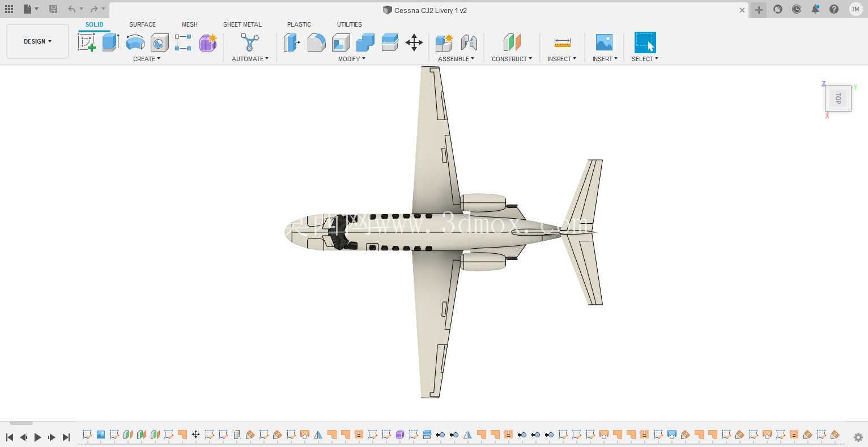The width and height of the screenshot is (868, 447).
Task: Switch to the SURFACE tab
Action: point(142,24)
